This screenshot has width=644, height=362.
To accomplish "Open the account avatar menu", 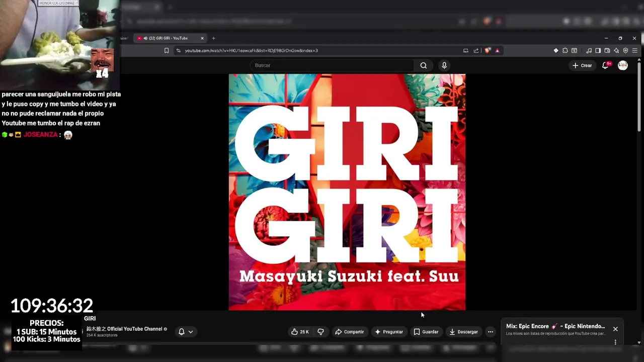I will coord(623,65).
